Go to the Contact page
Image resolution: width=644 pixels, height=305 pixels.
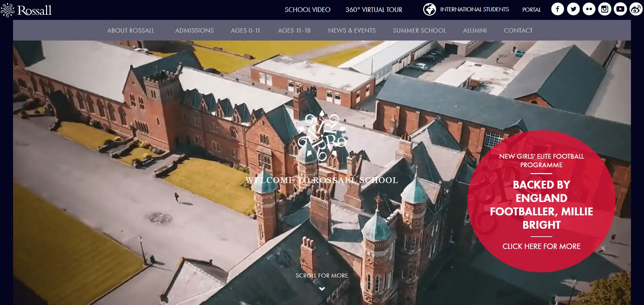pyautogui.click(x=518, y=31)
